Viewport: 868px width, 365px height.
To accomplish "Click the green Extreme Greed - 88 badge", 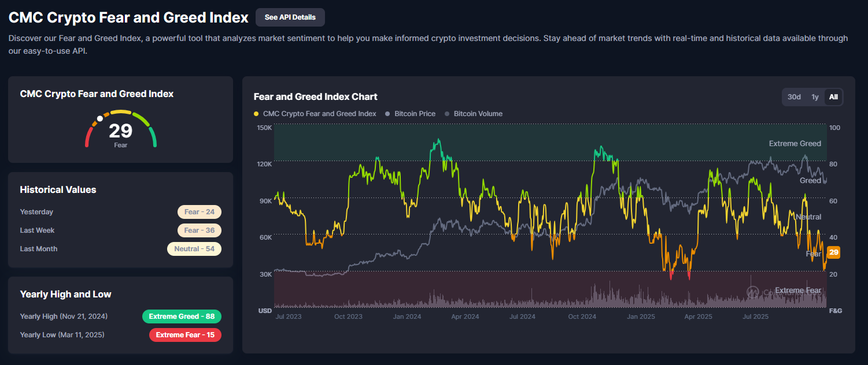I will point(182,316).
